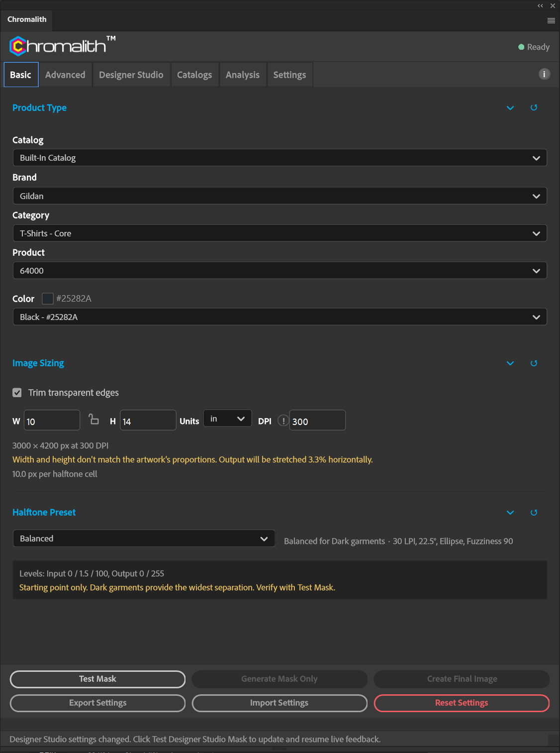Screen dimensions: 560x753
Task: Click the DPI warning icon
Action: pyautogui.click(x=283, y=421)
